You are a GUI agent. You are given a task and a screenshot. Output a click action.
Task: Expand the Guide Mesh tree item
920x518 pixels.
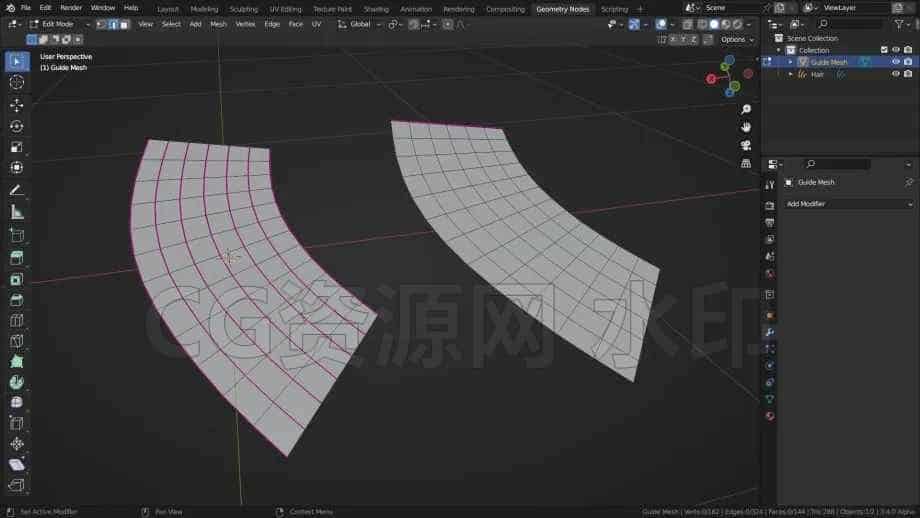tap(790, 62)
